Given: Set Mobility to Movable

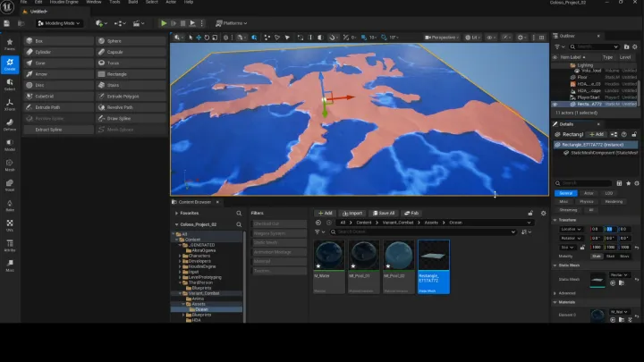Looking at the screenshot, I should [x=624, y=257].
